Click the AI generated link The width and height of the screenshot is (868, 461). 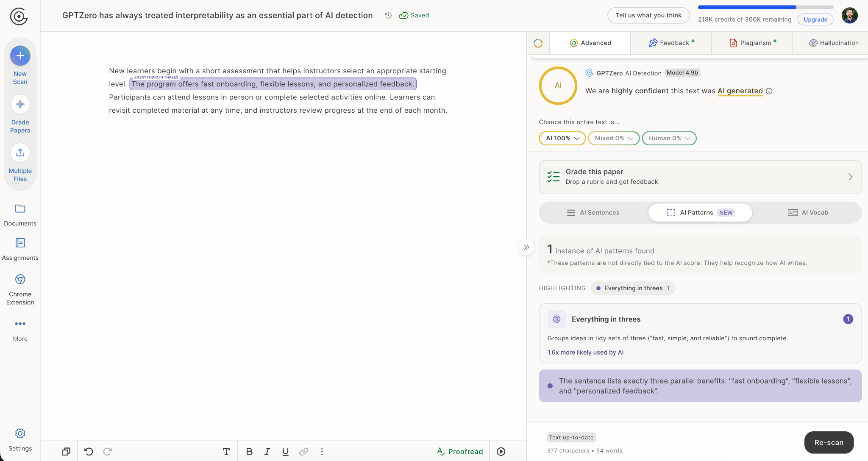pyautogui.click(x=740, y=91)
